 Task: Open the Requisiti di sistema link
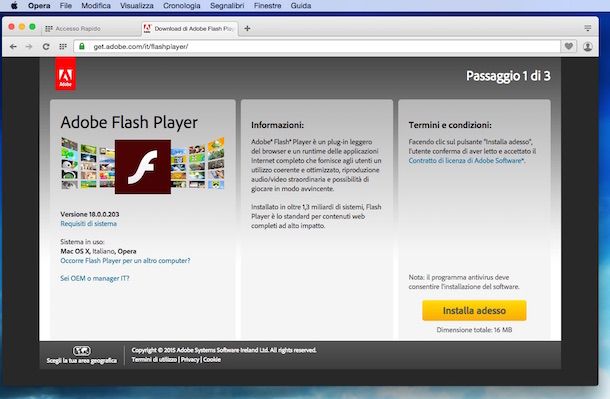pyautogui.click(x=88, y=224)
